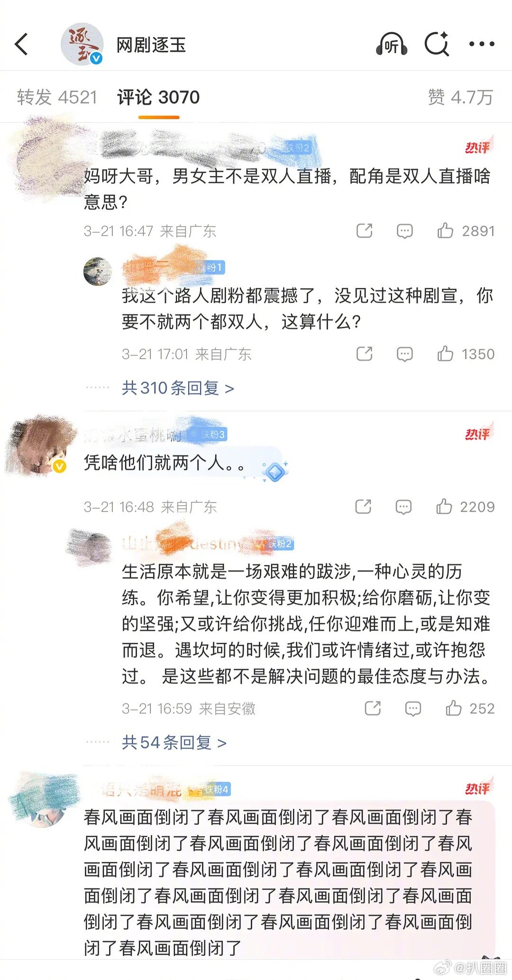Share the reply posted at 17:01

(x=364, y=354)
